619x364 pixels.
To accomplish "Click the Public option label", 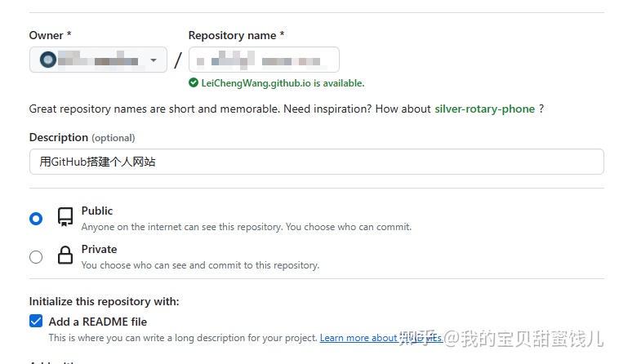I will (97, 211).
